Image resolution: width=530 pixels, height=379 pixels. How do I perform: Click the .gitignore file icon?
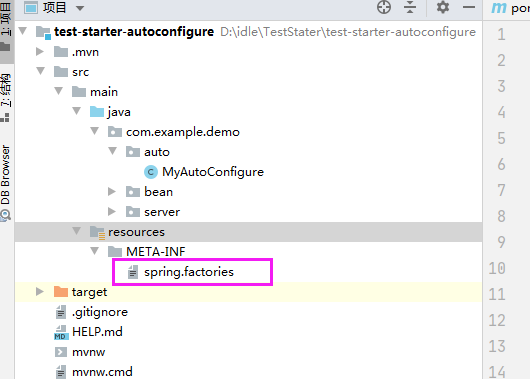pos(61,312)
